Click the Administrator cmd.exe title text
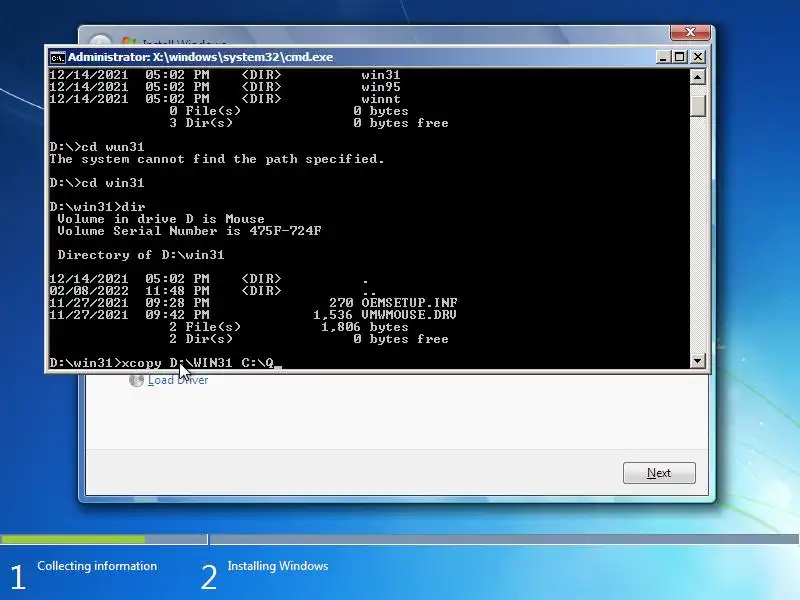The height and width of the screenshot is (600, 800). click(201, 57)
